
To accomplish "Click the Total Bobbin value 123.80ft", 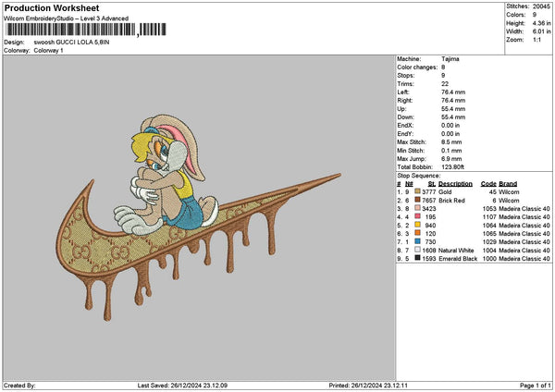I will tap(452, 167).
